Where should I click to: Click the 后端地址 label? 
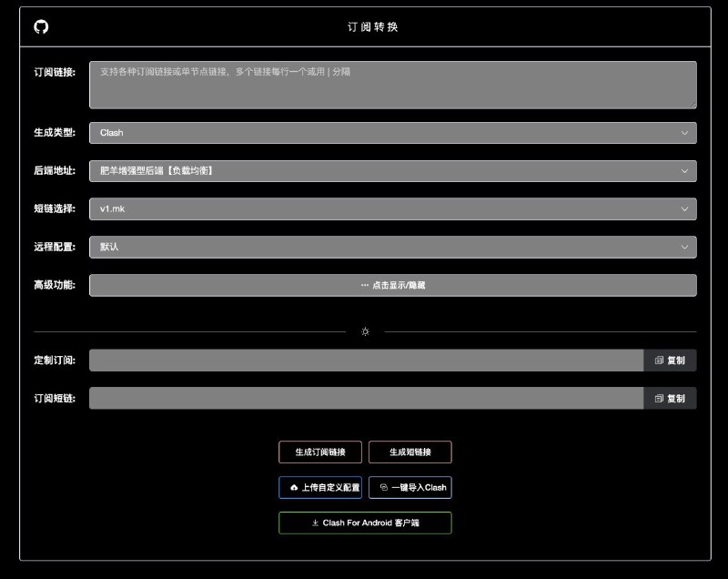(55, 171)
